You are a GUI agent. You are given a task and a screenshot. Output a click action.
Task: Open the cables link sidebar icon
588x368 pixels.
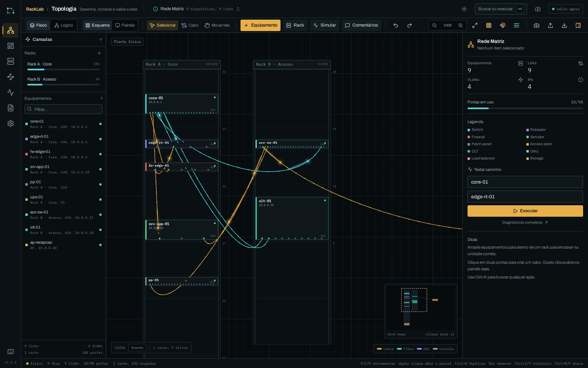click(x=10, y=77)
